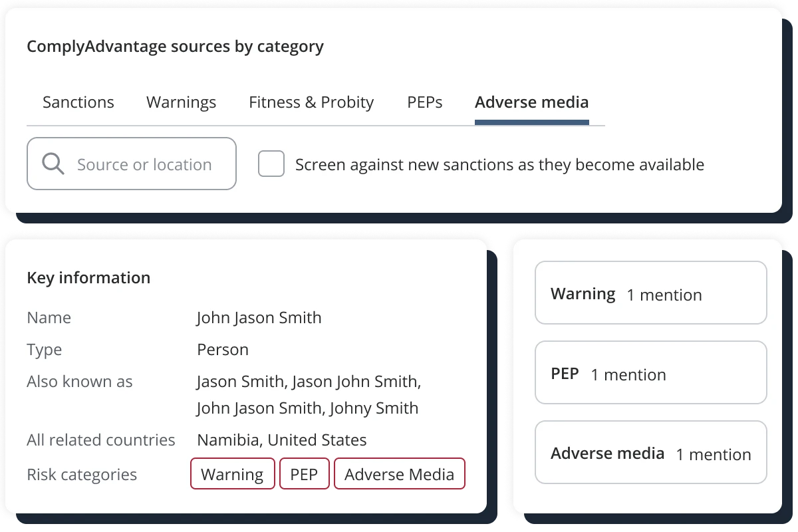Select the Fitness & Probity tab
The width and height of the screenshot is (798, 532).
[311, 102]
